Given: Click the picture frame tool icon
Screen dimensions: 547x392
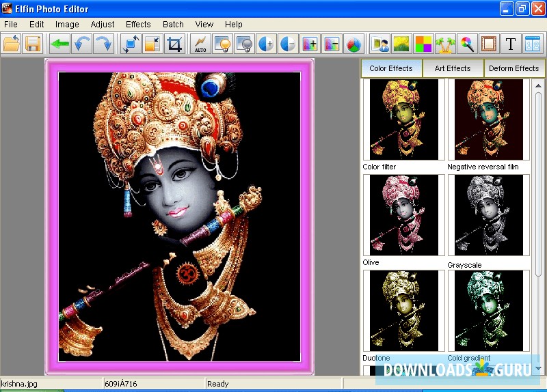Looking at the screenshot, I should coord(488,44).
